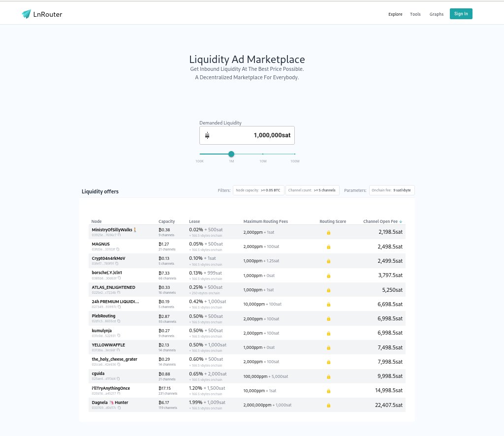This screenshot has height=436, width=504.
Task: Copy node ID of borsche(.Y.)cln1
Action: click(x=119, y=278)
